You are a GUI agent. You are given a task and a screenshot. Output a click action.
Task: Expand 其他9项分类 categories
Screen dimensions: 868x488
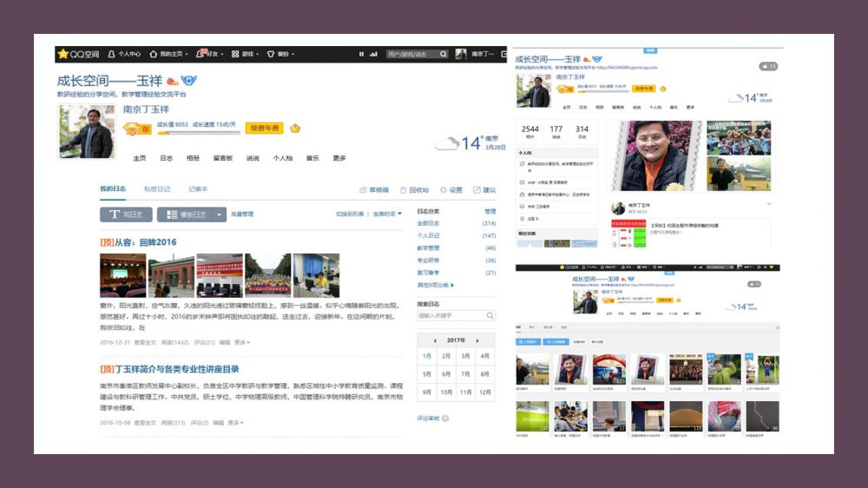(436, 285)
